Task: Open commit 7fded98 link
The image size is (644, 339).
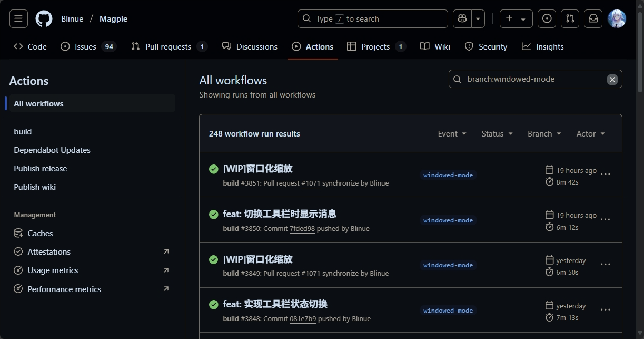Action: click(x=302, y=229)
